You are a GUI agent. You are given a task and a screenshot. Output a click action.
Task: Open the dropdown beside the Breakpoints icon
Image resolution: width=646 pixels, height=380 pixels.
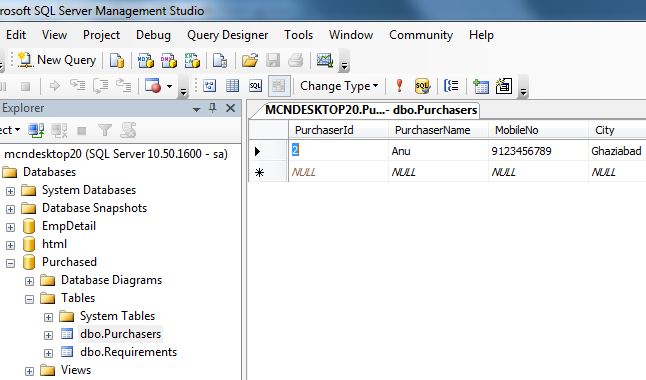coord(169,86)
